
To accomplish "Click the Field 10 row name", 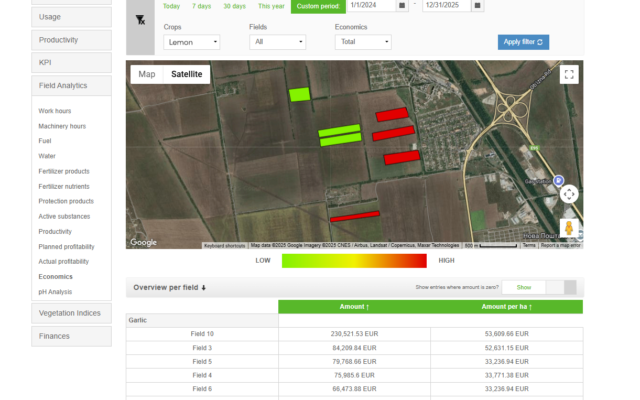I will click(x=202, y=334).
